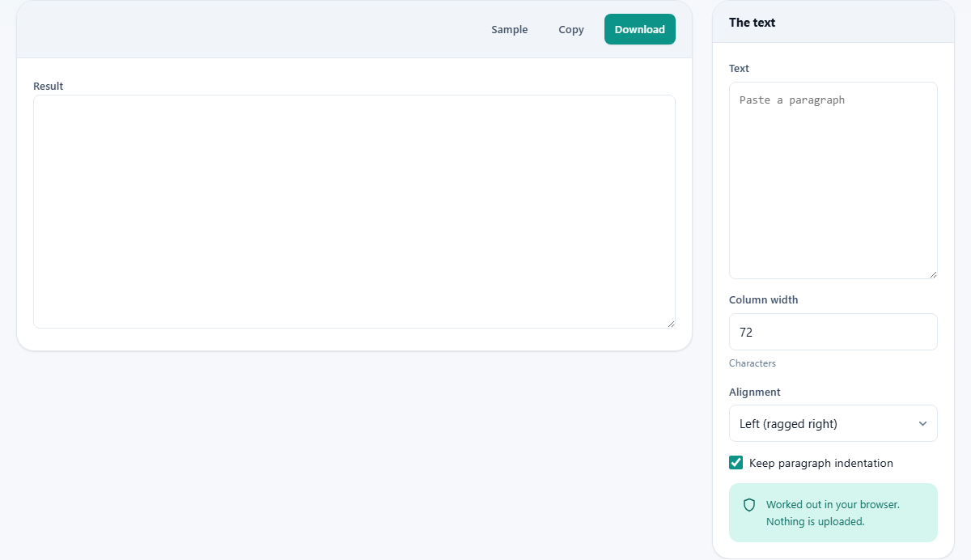Download the wrapped result
The width and height of the screenshot is (971, 560).
[x=640, y=29]
